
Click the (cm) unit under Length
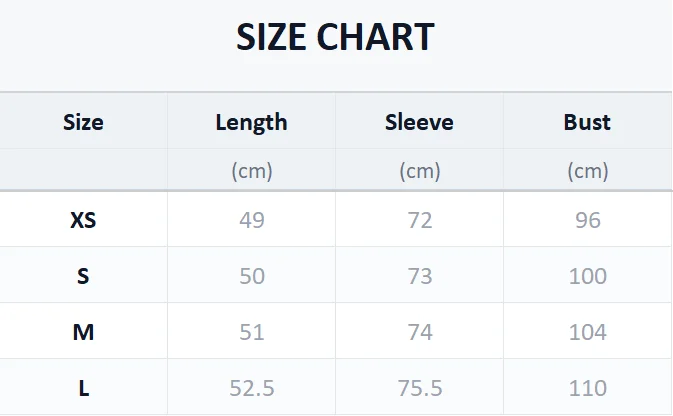[252, 171]
